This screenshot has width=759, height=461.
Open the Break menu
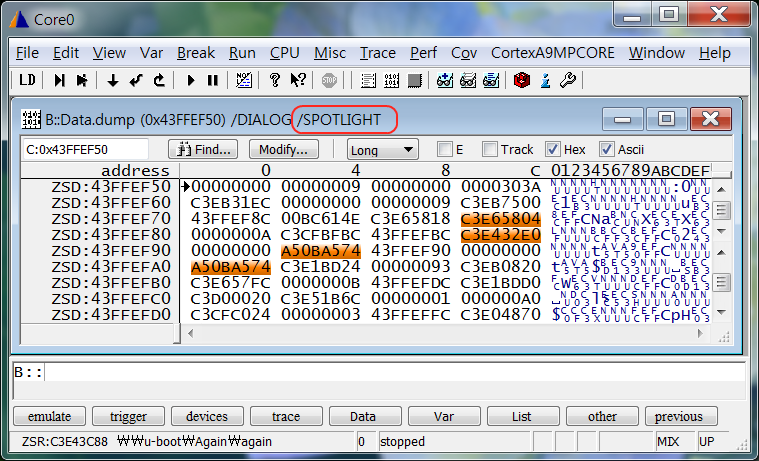tap(196, 53)
